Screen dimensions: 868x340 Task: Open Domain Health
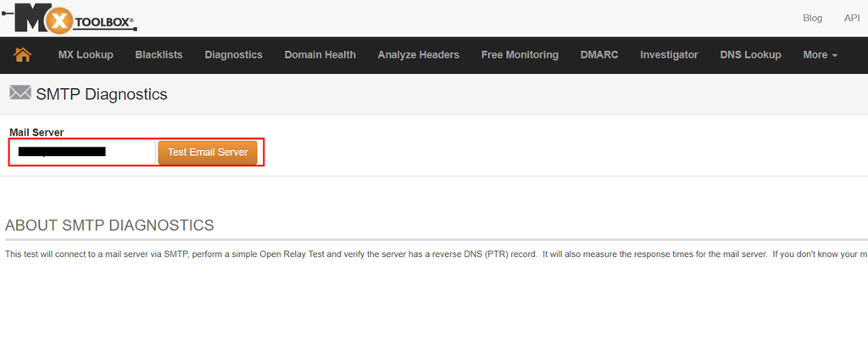click(x=320, y=55)
